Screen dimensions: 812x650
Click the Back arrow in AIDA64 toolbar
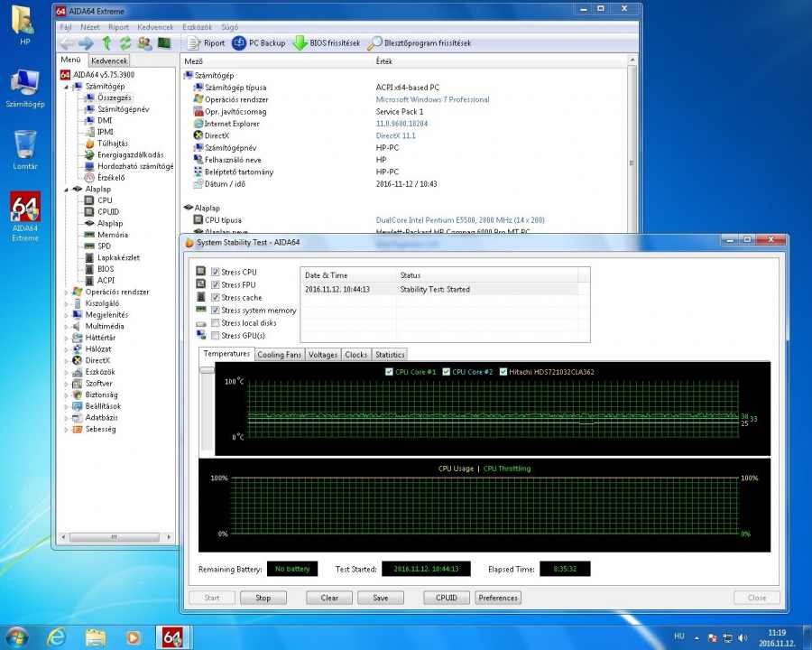click(x=66, y=43)
